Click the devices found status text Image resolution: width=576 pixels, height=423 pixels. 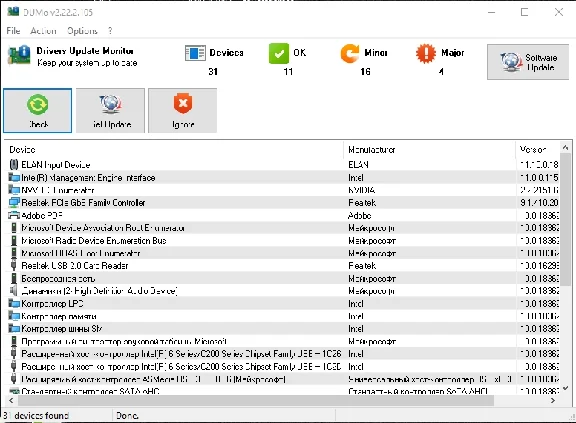[36, 416]
